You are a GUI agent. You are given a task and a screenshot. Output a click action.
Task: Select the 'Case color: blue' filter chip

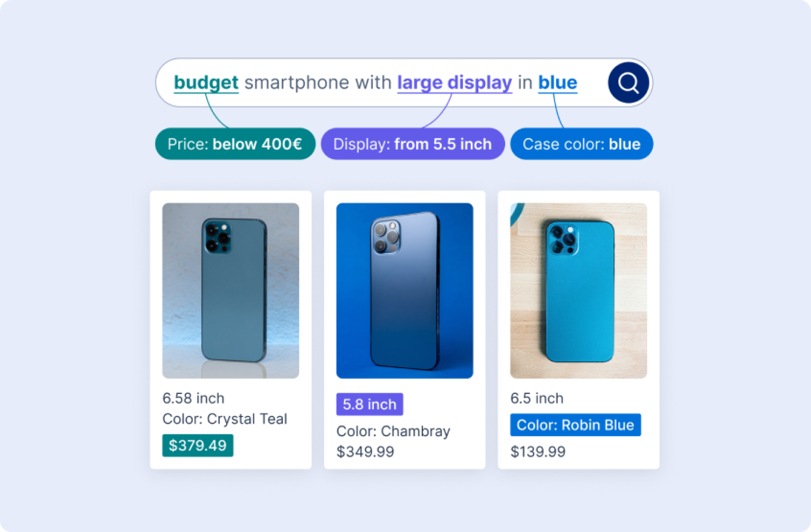click(582, 144)
